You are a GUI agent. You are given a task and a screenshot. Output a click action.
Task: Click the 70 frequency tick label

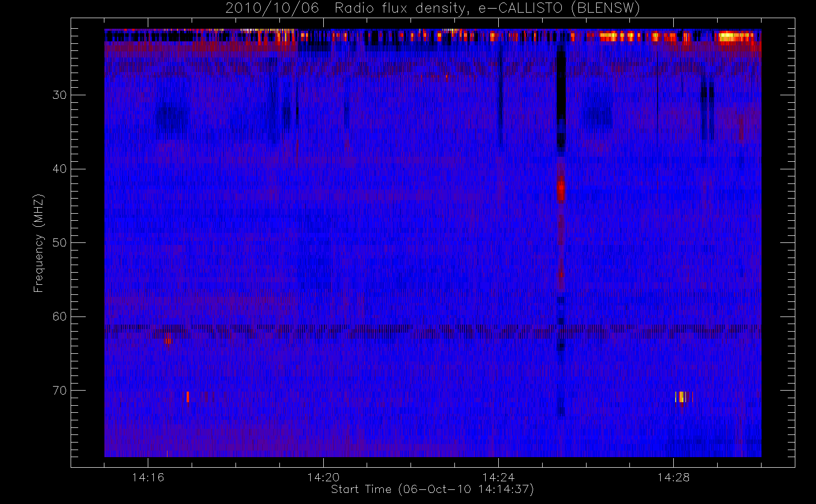click(x=60, y=391)
